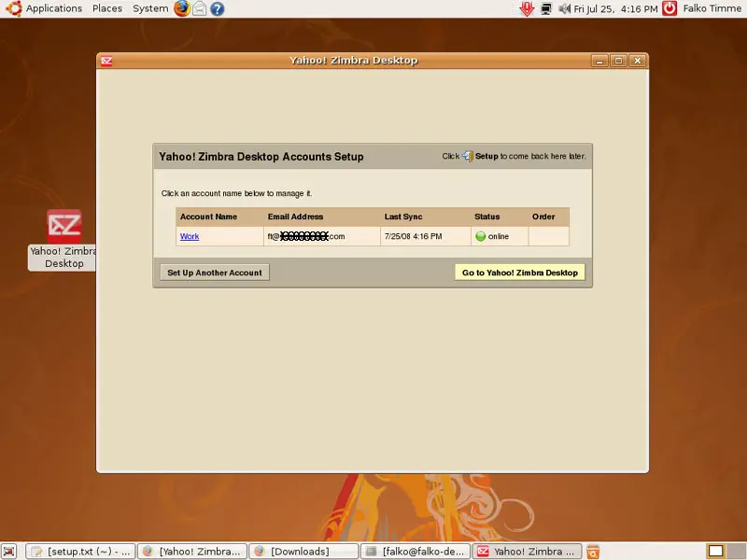Switch to the Downloads taskbar window
Image resolution: width=747 pixels, height=560 pixels.
[x=304, y=552]
